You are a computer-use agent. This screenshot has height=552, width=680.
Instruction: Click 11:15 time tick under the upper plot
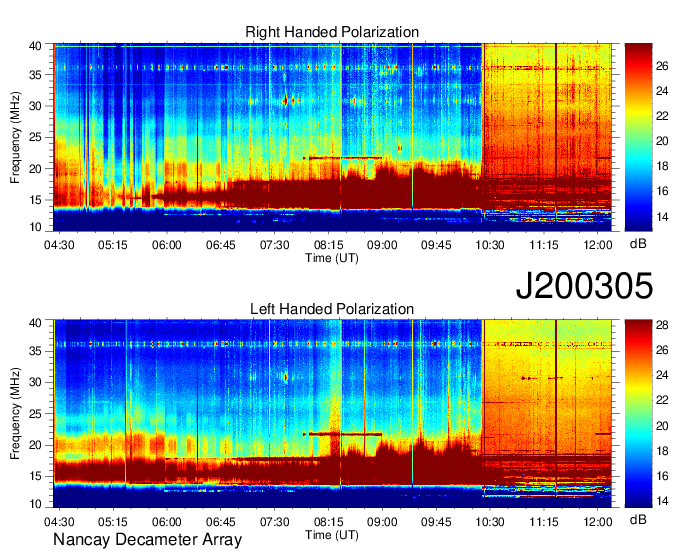click(x=544, y=245)
